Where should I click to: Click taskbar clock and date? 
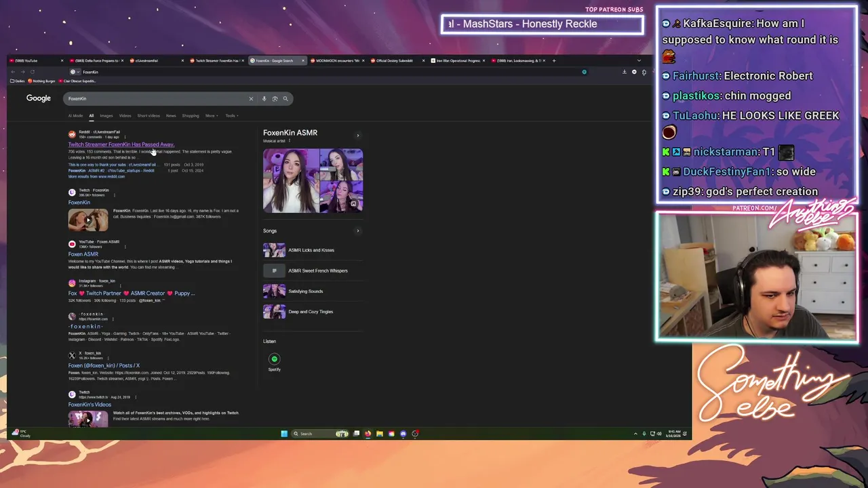[x=674, y=434]
